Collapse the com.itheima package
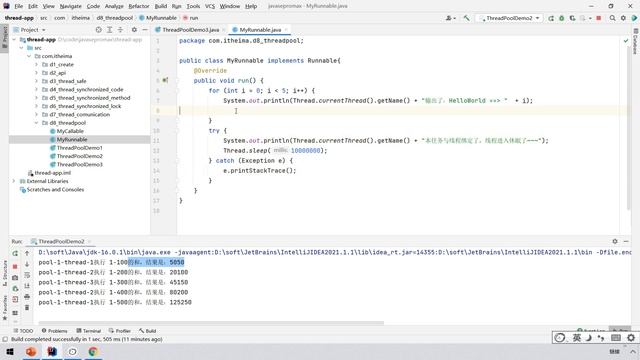The width and height of the screenshot is (640, 360). [x=29, y=56]
